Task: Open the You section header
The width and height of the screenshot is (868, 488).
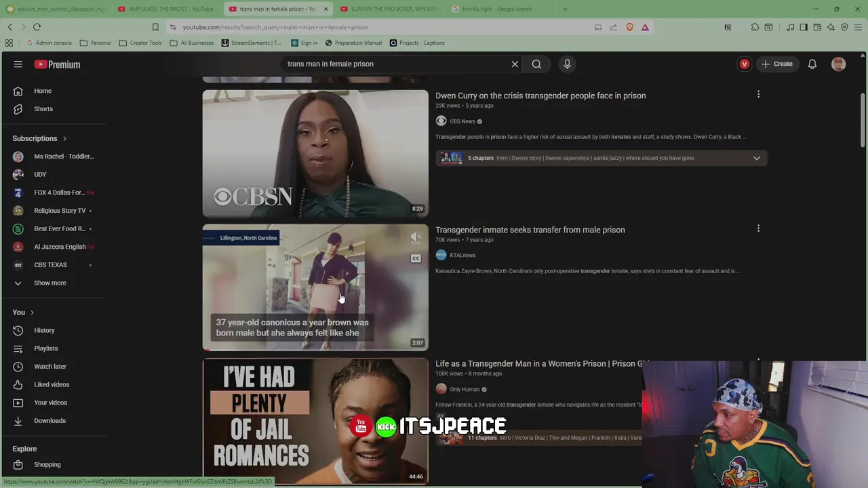Action: [x=23, y=312]
